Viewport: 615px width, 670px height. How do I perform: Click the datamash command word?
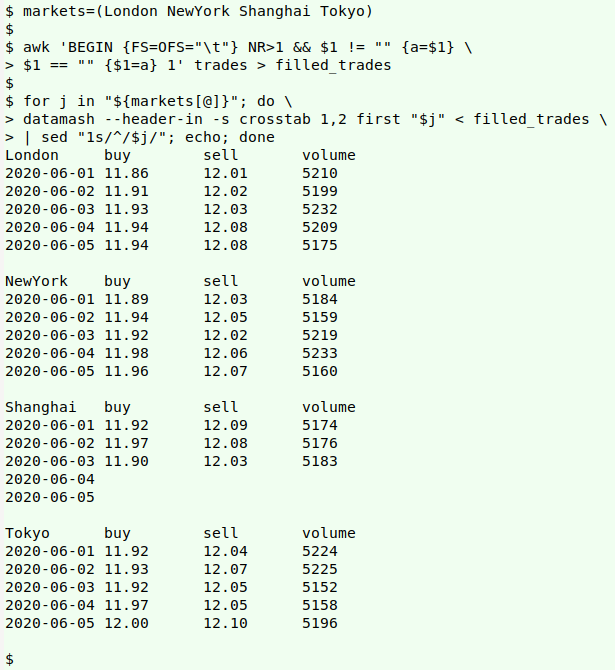coord(59,119)
